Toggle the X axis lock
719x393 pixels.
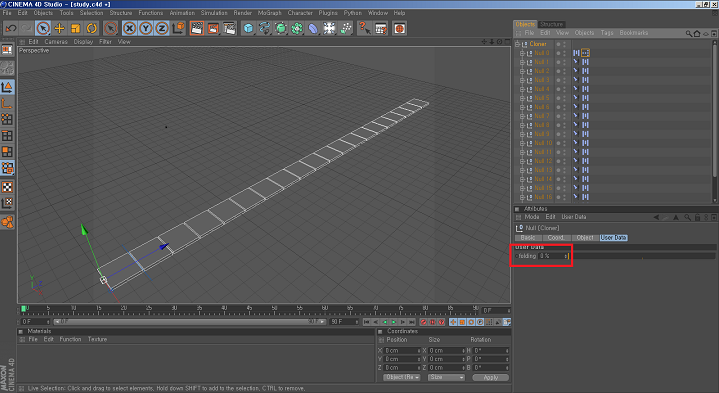coord(130,28)
